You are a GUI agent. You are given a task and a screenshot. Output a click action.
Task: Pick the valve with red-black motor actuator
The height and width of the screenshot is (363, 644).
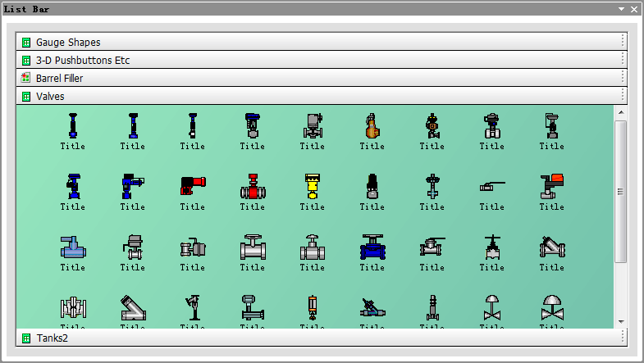192,186
